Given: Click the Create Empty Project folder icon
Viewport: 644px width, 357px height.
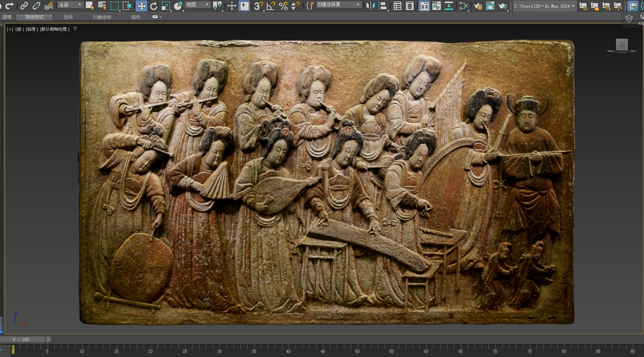Looking at the screenshot, I should (595, 6).
